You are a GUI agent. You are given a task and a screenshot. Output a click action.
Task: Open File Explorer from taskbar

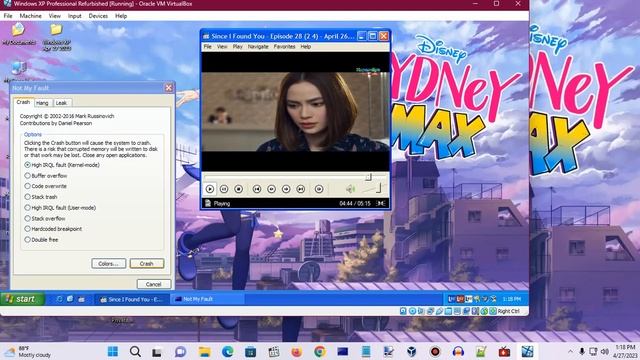pyautogui.click(x=204, y=351)
